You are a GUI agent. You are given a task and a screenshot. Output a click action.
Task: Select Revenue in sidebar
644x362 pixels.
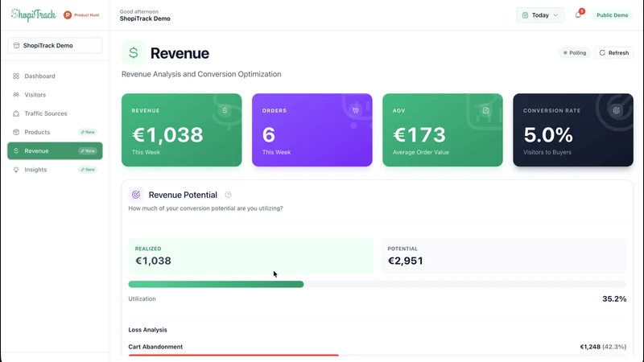point(55,150)
